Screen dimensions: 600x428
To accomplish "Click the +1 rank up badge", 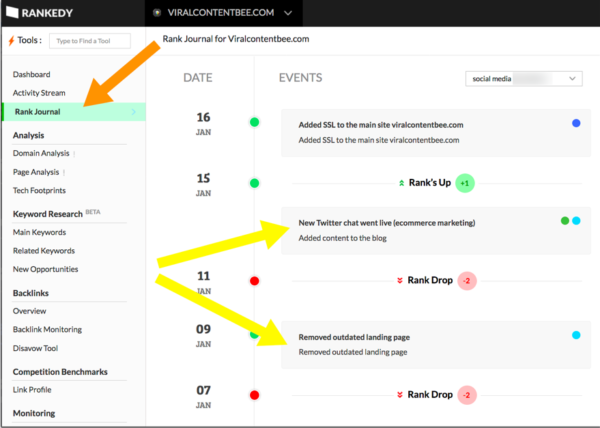I will click(x=465, y=183).
